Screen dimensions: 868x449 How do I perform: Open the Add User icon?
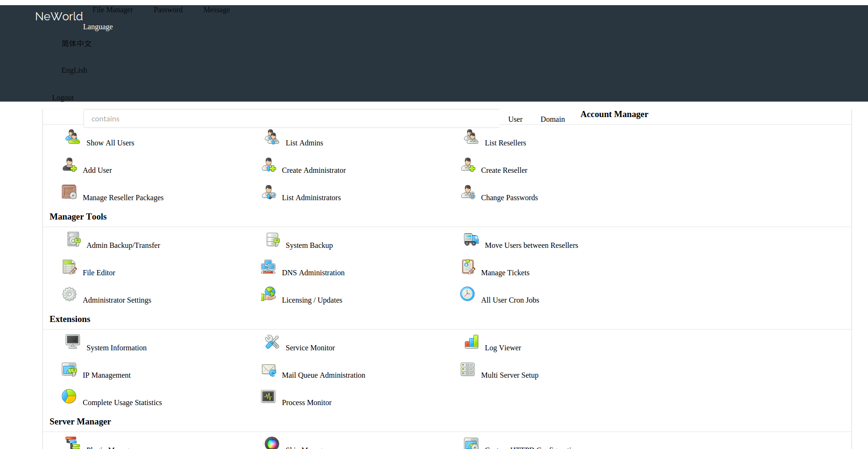click(x=69, y=165)
